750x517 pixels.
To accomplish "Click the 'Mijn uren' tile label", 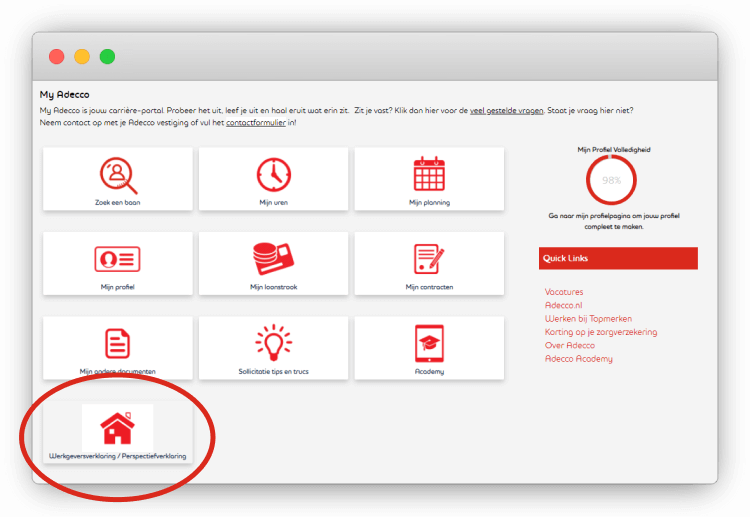I will tap(274, 202).
